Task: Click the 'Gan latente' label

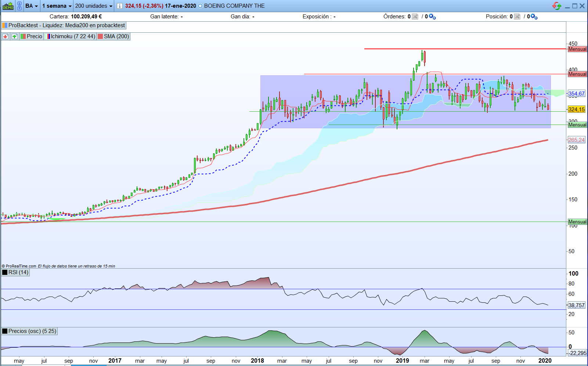Action: 165,17
